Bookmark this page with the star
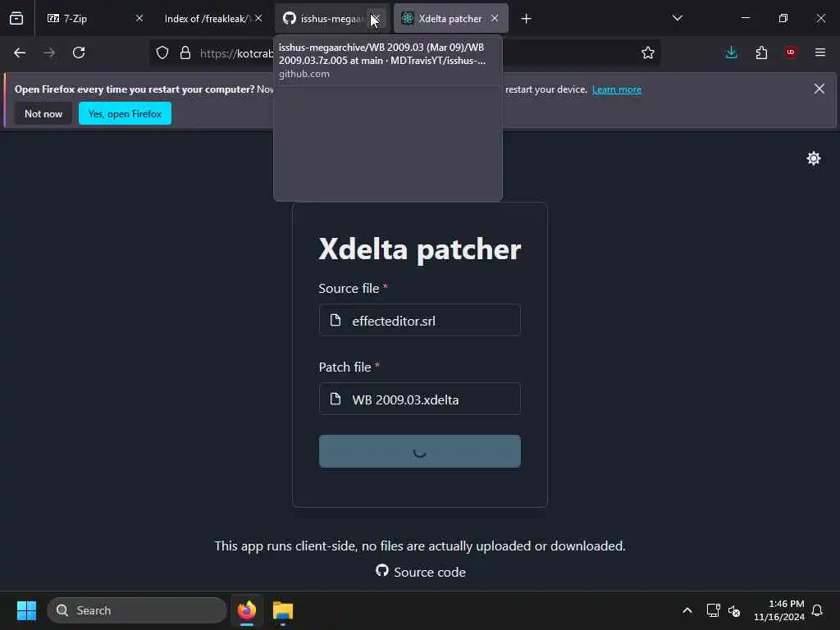The width and height of the screenshot is (840, 630). point(648,52)
